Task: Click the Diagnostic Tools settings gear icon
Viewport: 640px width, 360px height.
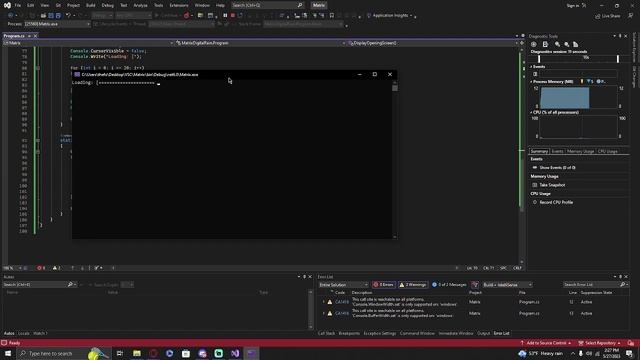Action: coord(534,44)
